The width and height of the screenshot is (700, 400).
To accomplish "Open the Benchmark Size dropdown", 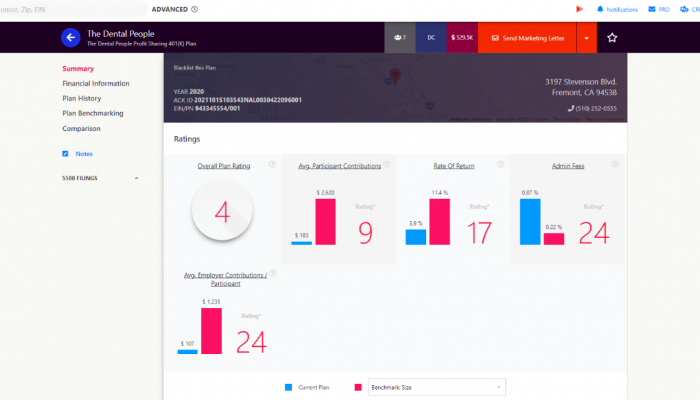I will 437,386.
